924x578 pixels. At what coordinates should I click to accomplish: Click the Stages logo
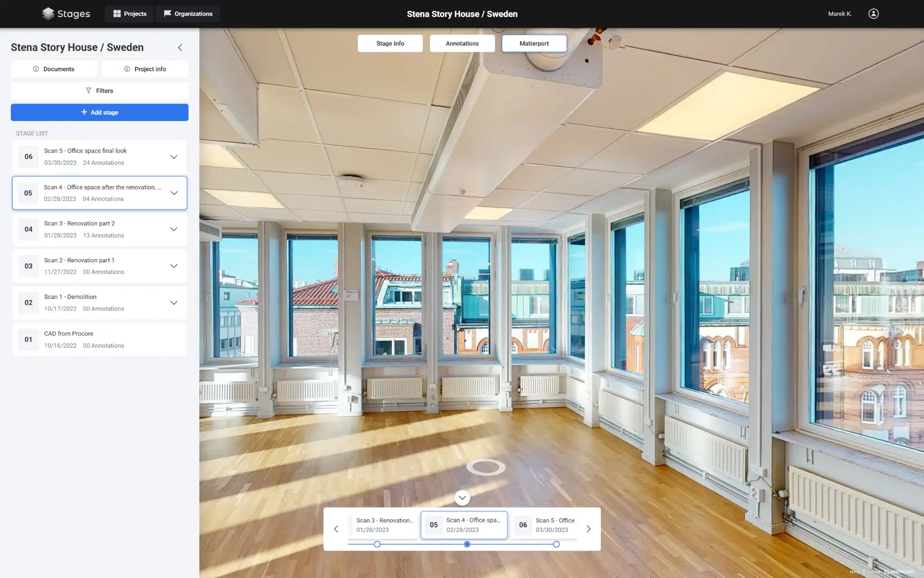(x=66, y=14)
